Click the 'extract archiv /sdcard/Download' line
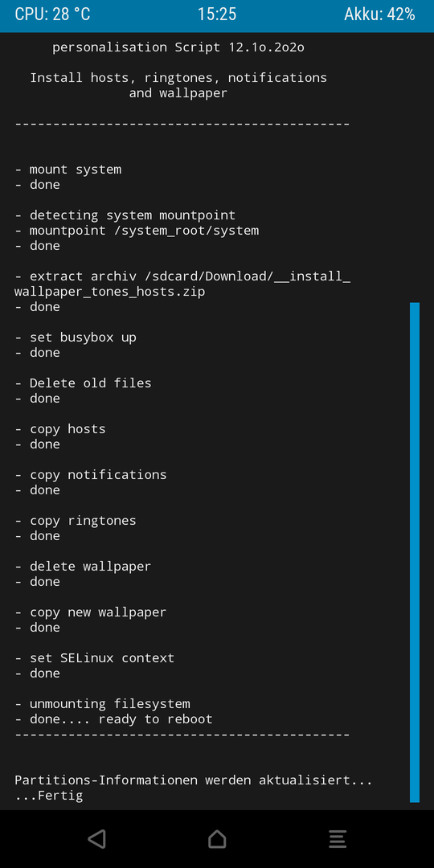 point(182,276)
